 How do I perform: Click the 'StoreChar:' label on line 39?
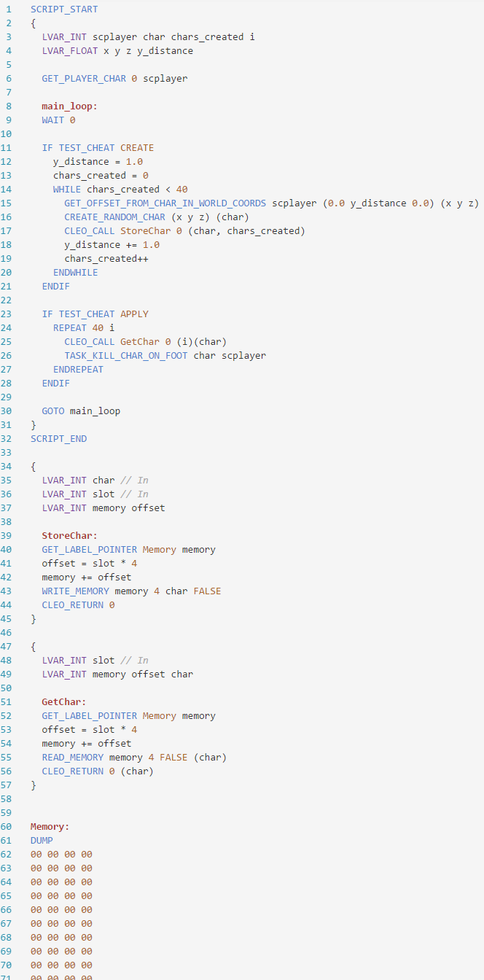[x=70, y=536]
